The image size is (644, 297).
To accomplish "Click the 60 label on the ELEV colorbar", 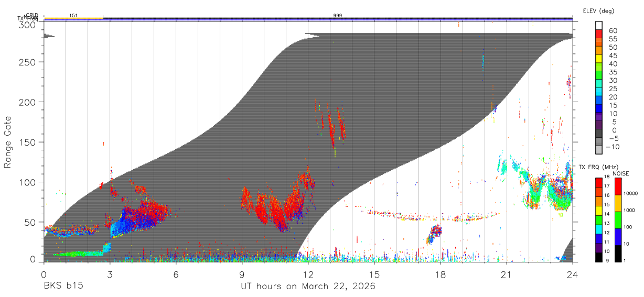I will [x=613, y=30].
